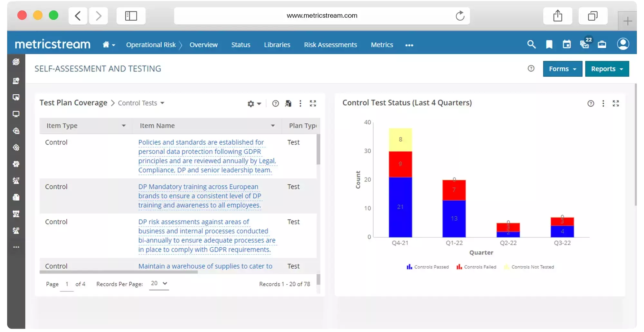Open the user profile avatar
This screenshot has width=644, height=332.
click(623, 44)
